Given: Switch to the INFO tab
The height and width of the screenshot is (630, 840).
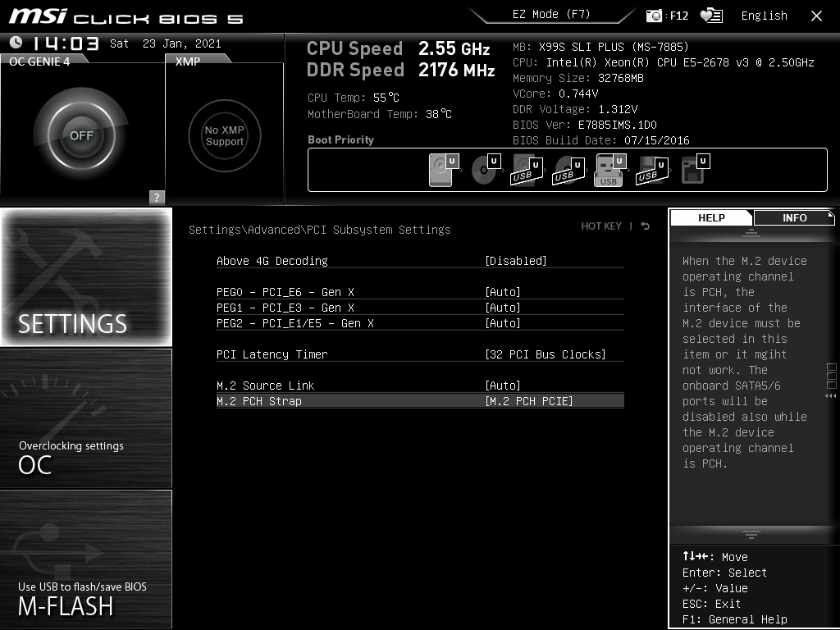Looking at the screenshot, I should point(794,217).
